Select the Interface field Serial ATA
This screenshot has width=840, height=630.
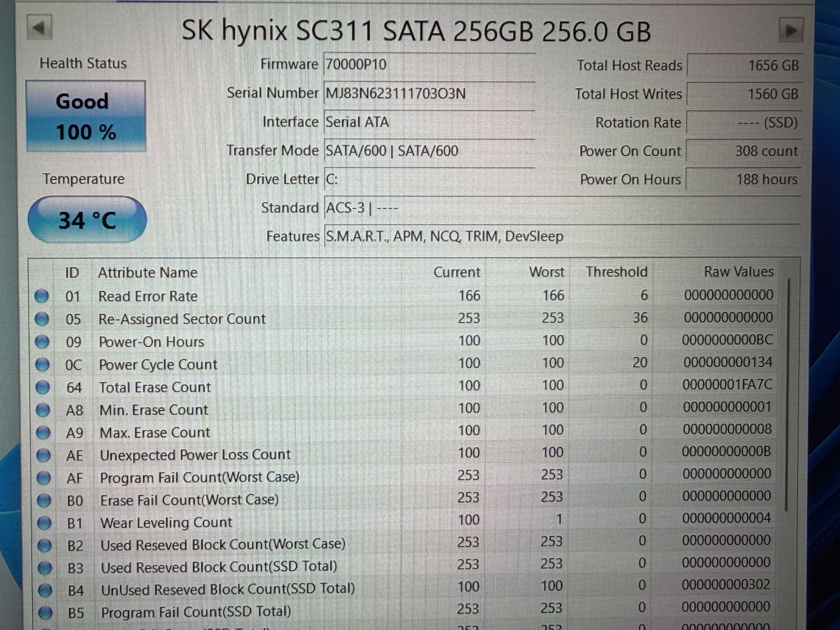pyautogui.click(x=429, y=122)
